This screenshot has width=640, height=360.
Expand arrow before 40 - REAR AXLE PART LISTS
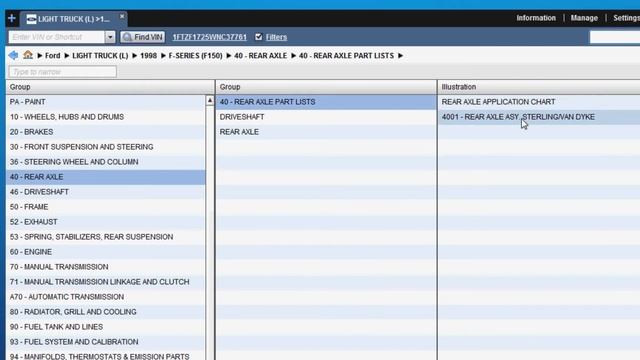point(293,56)
